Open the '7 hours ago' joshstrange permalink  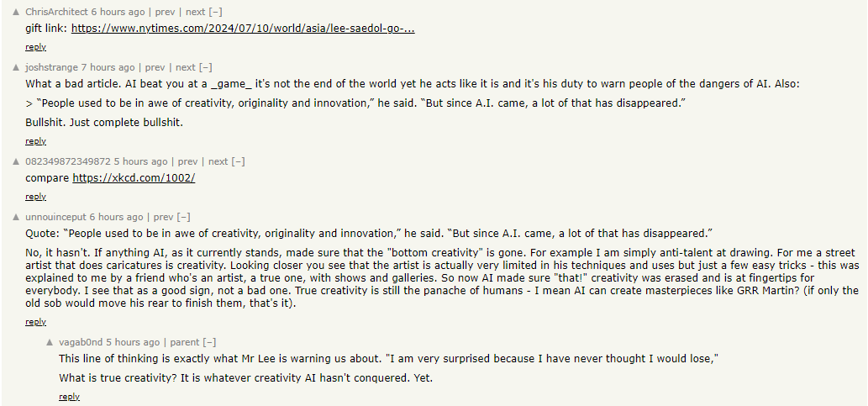coord(108,67)
